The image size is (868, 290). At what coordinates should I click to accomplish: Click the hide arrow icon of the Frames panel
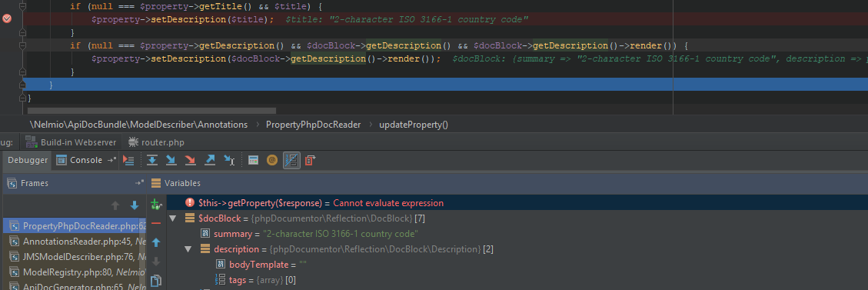(x=139, y=182)
